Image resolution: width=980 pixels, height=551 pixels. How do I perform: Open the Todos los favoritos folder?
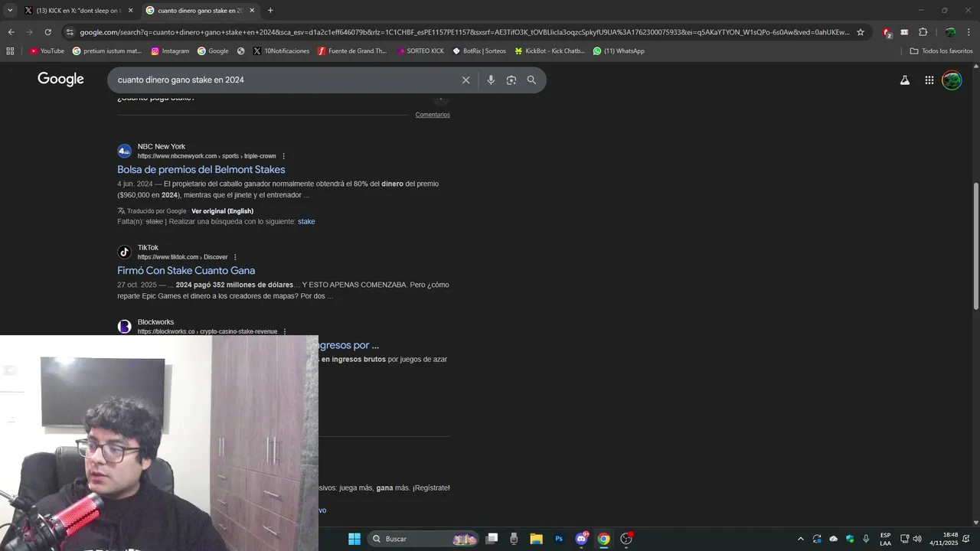click(941, 51)
